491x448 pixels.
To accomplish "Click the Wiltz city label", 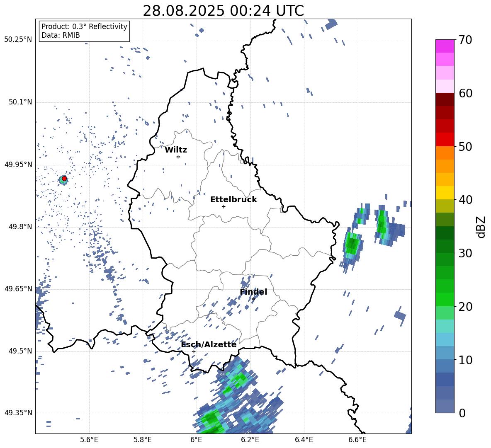I will pos(176,150).
